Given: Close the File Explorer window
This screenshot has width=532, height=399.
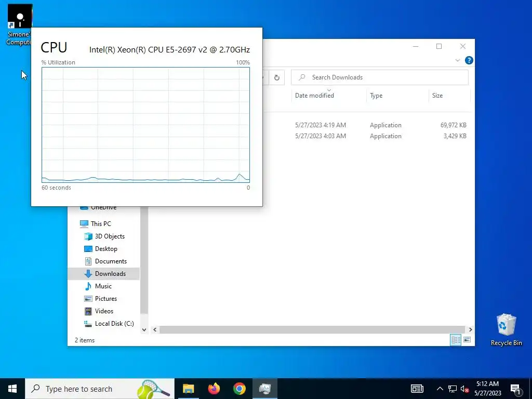Looking at the screenshot, I should tap(463, 46).
